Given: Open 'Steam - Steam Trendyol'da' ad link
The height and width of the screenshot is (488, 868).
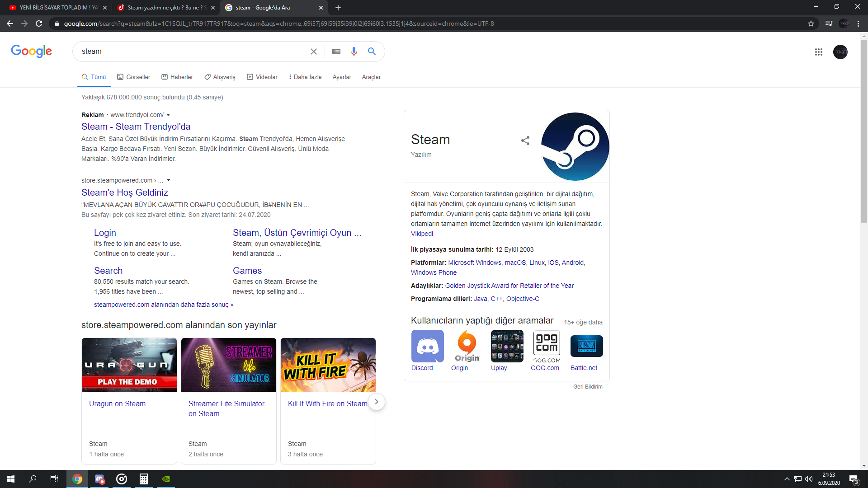Looking at the screenshot, I should 136,127.
